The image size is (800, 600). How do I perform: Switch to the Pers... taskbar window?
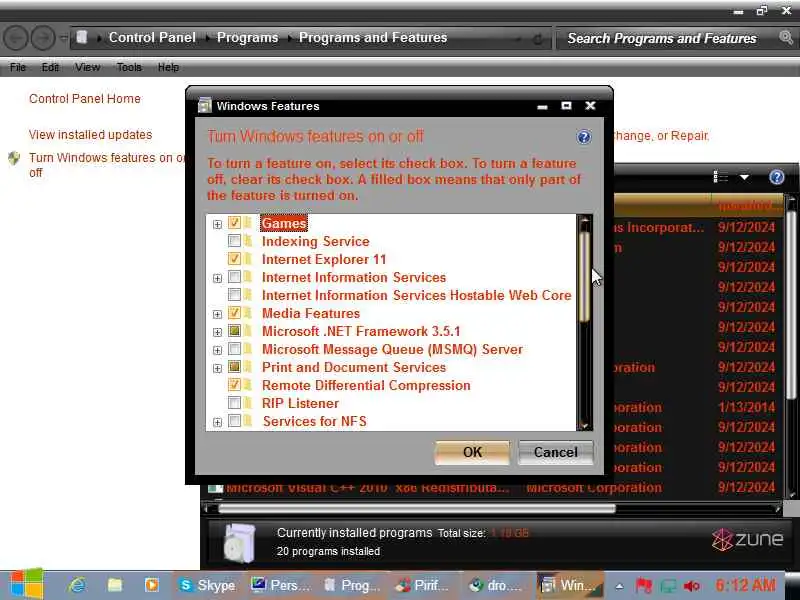click(280, 585)
